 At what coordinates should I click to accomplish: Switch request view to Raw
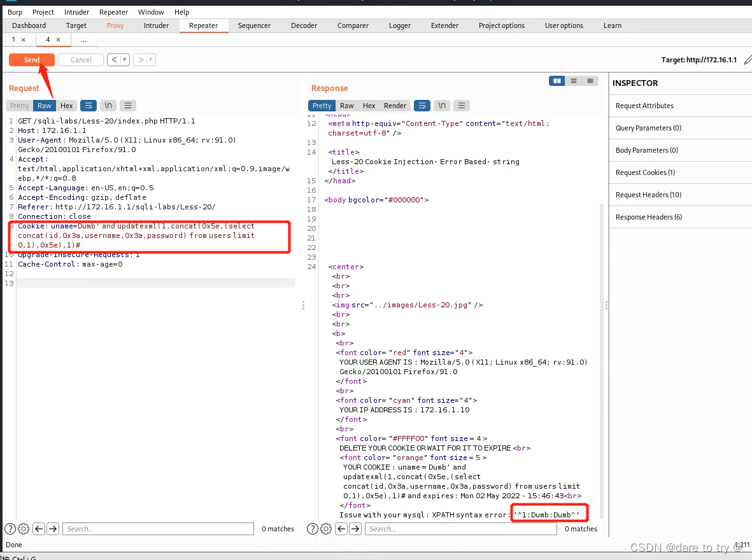45,106
